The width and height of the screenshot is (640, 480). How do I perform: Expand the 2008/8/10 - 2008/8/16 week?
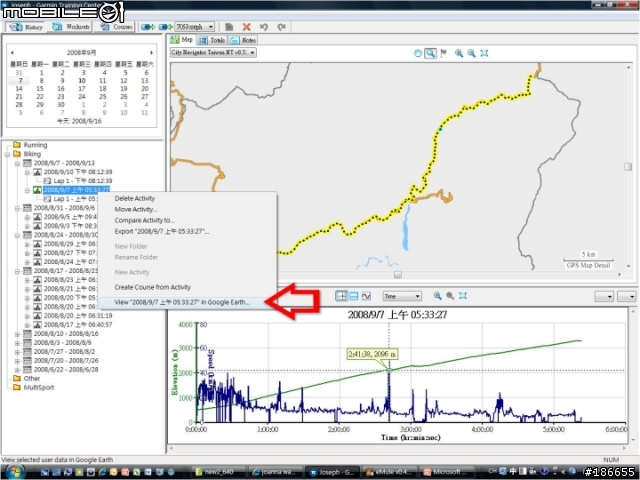(x=17, y=334)
